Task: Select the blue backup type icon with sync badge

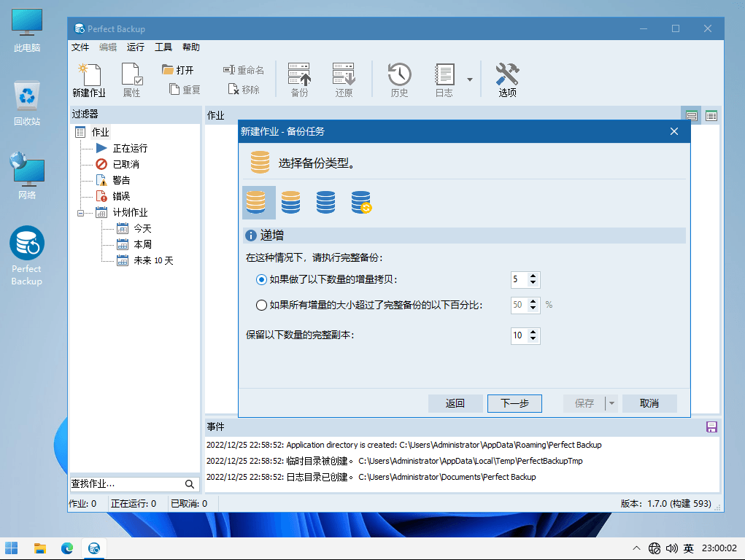Action: (361, 202)
